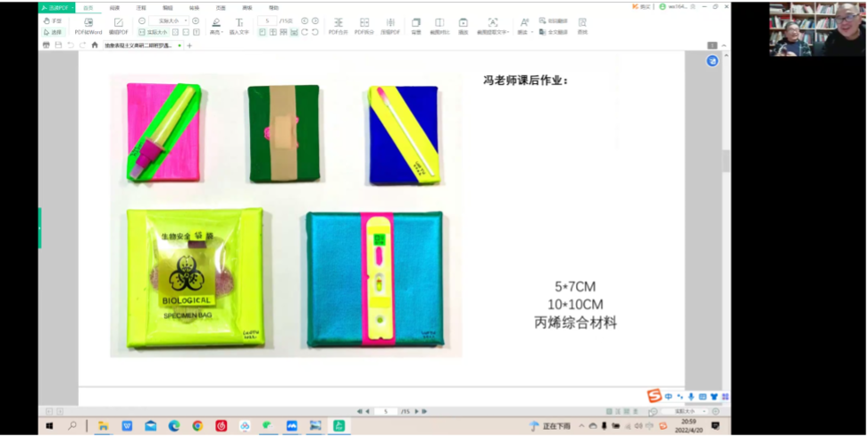Open PDF Merge tool
Image resolution: width=868 pixels, height=437 pixels.
pyautogui.click(x=338, y=26)
